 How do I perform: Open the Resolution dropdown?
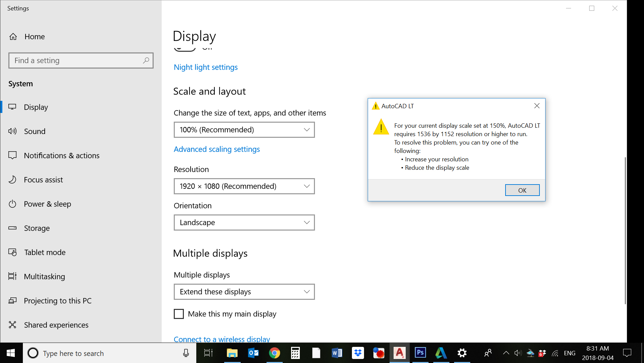pos(244,186)
